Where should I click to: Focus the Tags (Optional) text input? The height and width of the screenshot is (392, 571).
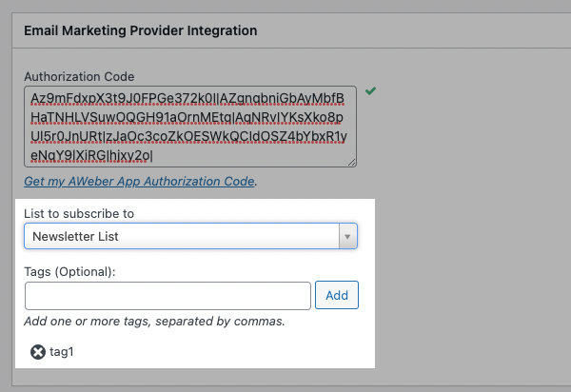pos(167,296)
